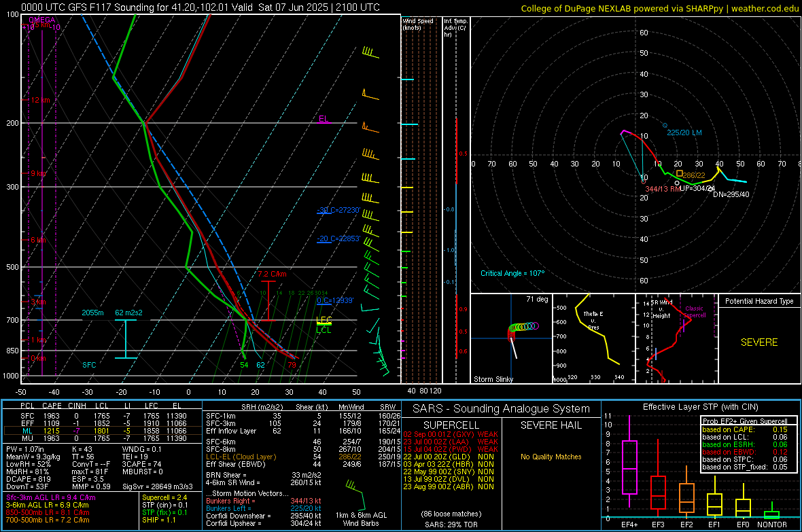Click the red Bunkers Right row
This screenshot has height=532, width=802.
click(264, 501)
